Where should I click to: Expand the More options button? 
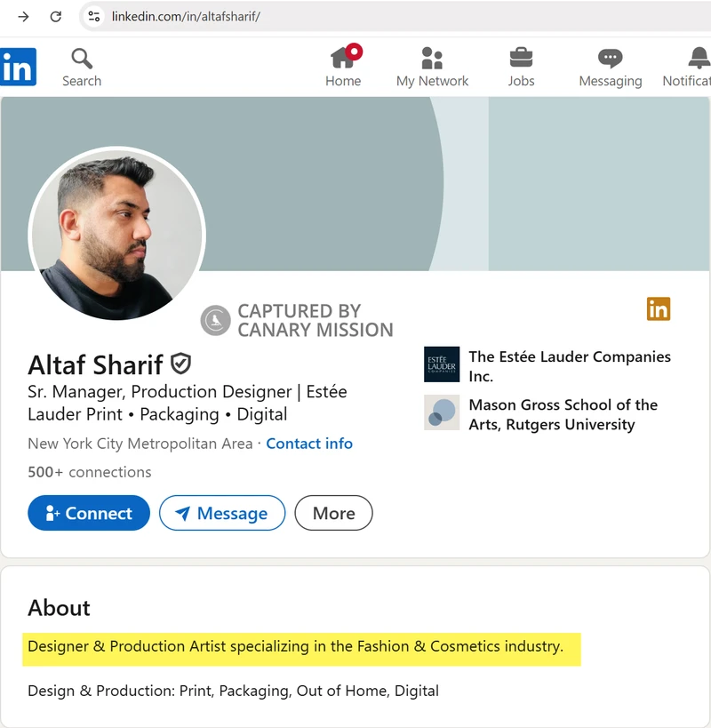(x=333, y=513)
